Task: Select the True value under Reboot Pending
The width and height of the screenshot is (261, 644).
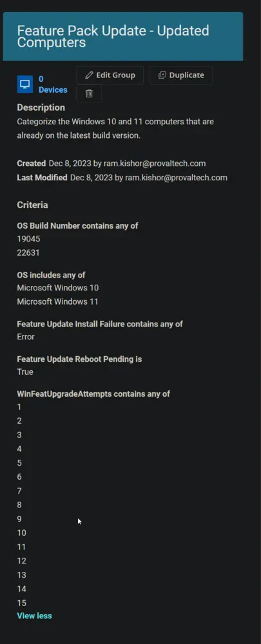Action: point(25,372)
